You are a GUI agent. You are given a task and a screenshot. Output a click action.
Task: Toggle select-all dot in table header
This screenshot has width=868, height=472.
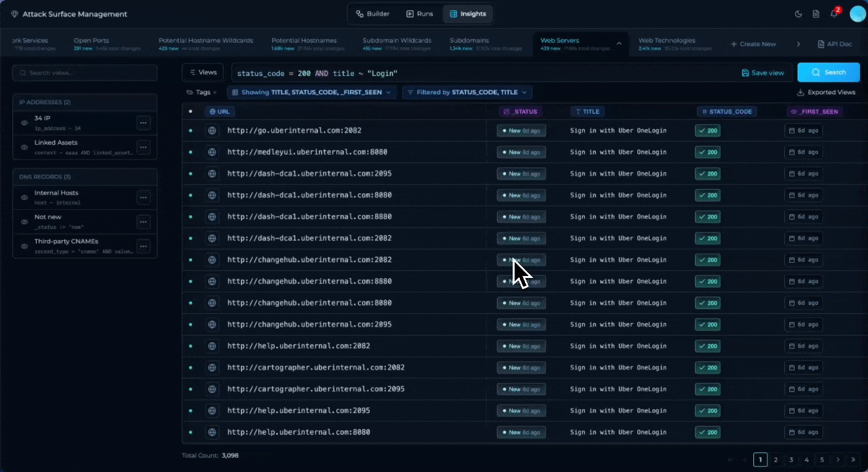click(x=191, y=111)
